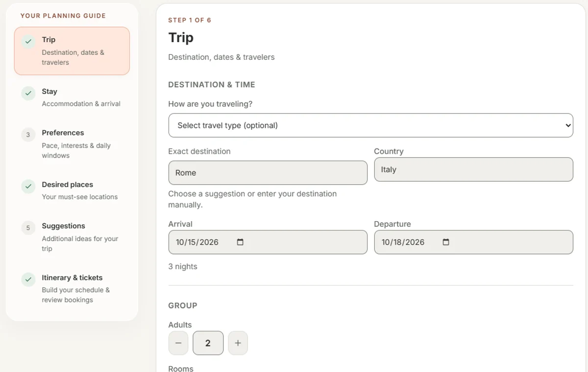Click the Adults count field showing 2
This screenshot has height=372, width=588.
208,343
